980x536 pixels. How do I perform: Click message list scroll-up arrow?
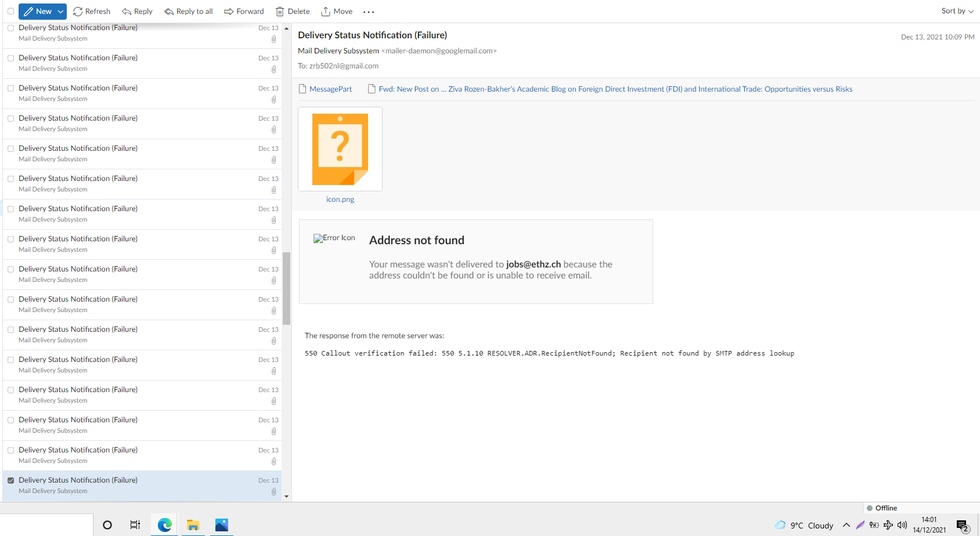(x=286, y=28)
